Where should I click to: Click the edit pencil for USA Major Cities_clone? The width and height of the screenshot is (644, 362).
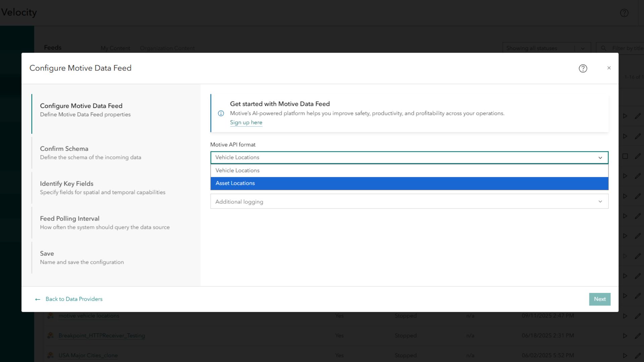pyautogui.click(x=638, y=355)
